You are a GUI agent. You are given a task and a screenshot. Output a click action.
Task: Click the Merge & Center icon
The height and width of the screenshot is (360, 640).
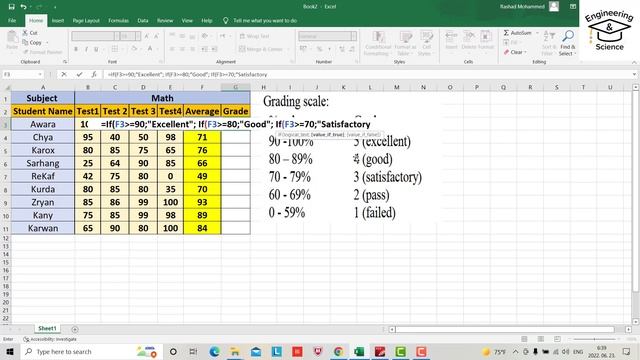click(242, 49)
